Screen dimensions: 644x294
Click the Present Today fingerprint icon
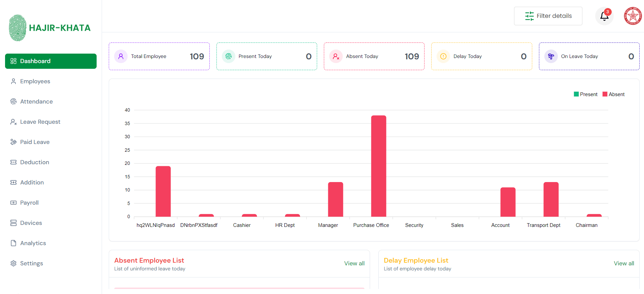click(x=229, y=56)
